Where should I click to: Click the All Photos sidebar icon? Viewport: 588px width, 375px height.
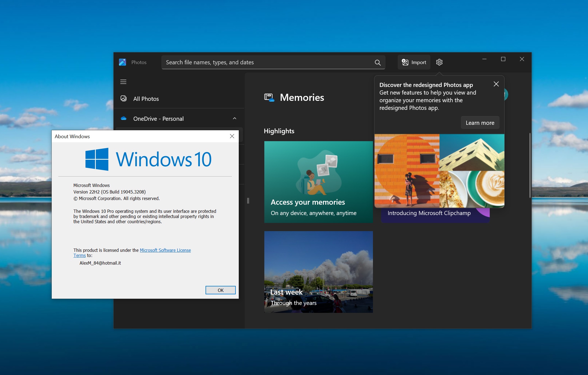point(124,99)
